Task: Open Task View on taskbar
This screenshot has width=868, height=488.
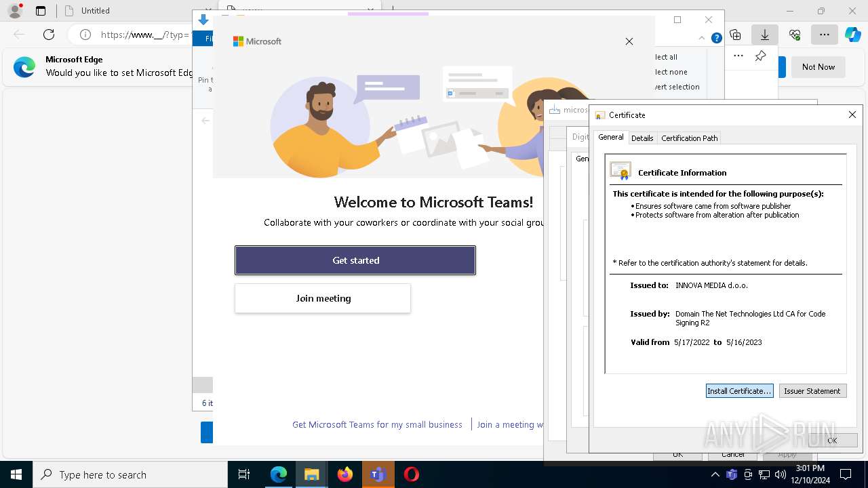Action: pos(244,474)
